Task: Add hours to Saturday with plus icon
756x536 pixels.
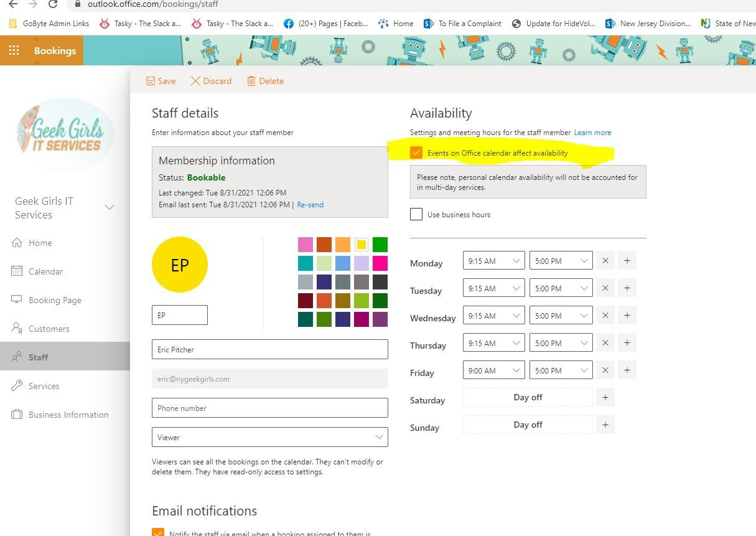Action: (605, 397)
